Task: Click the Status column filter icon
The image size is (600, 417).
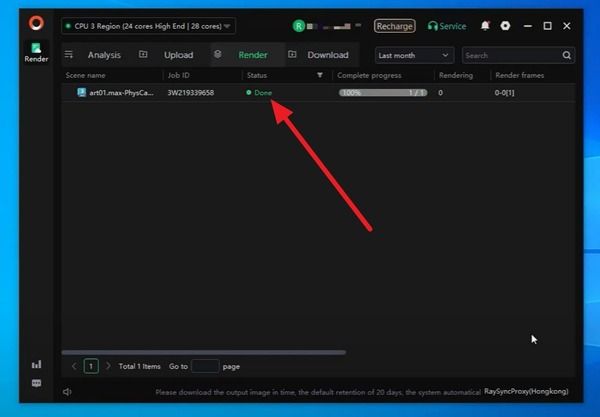Action: [x=320, y=75]
